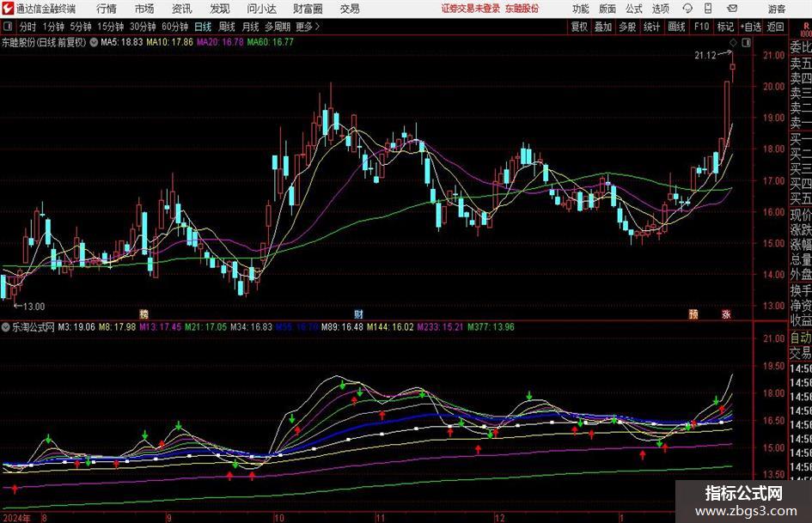
Task: Switch to the 月线 period tab
Action: point(251,27)
